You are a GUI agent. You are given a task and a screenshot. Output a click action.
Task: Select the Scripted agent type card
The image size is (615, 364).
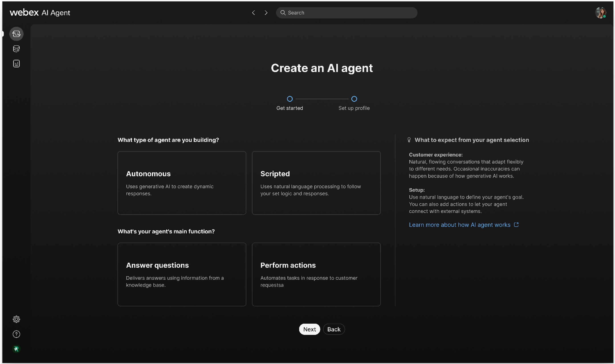tap(316, 183)
